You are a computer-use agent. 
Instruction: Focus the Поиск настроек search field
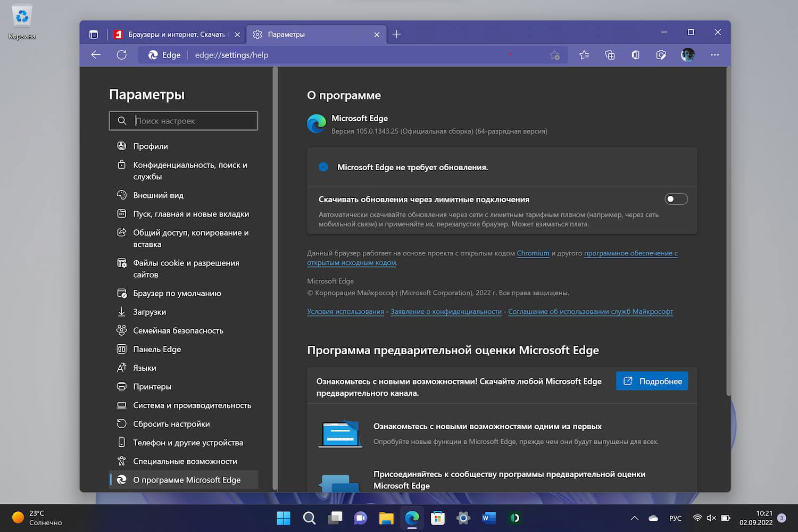(184, 121)
